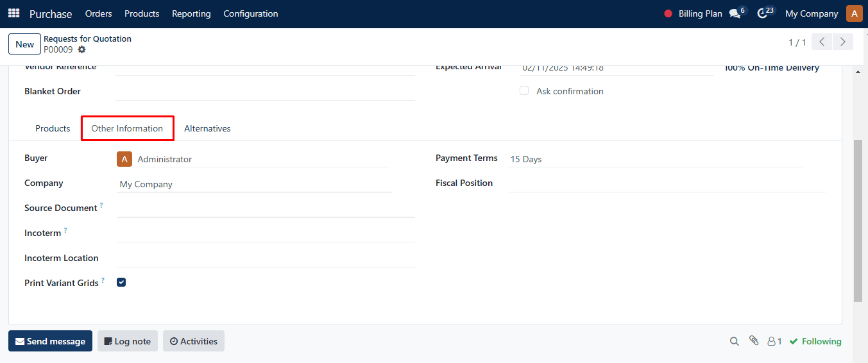The height and width of the screenshot is (363, 868).
Task: Click the P00009 record name
Action: coord(58,49)
